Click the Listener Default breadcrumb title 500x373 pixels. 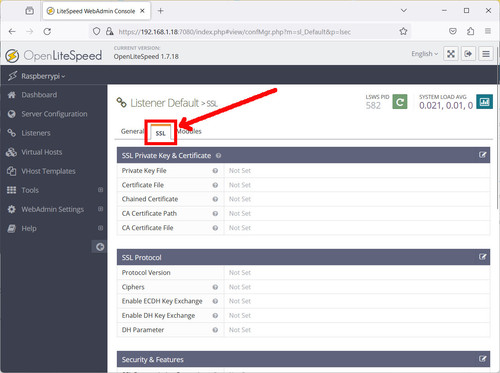[165, 103]
